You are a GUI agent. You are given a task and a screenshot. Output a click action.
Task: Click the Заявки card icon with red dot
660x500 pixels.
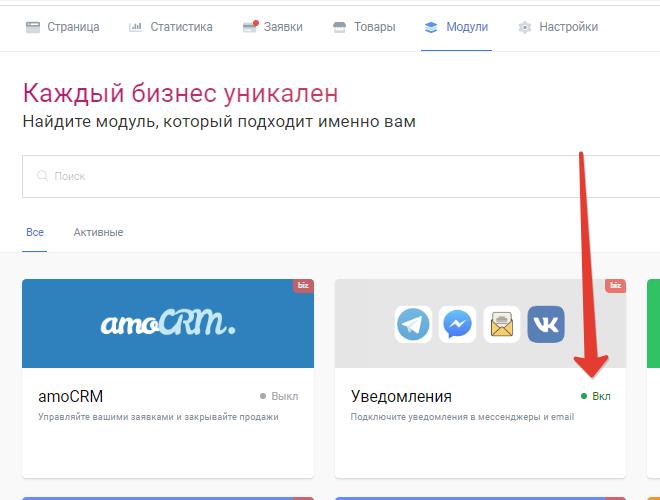pos(250,27)
